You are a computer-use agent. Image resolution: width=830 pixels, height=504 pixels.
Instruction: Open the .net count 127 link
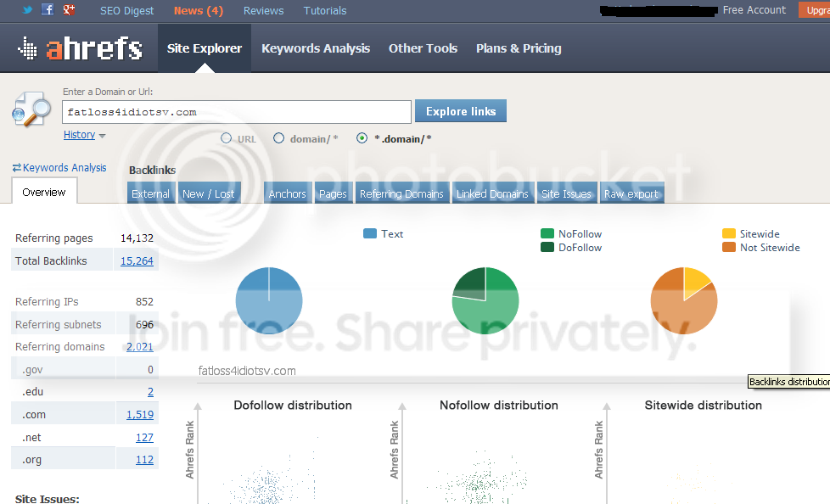144,437
